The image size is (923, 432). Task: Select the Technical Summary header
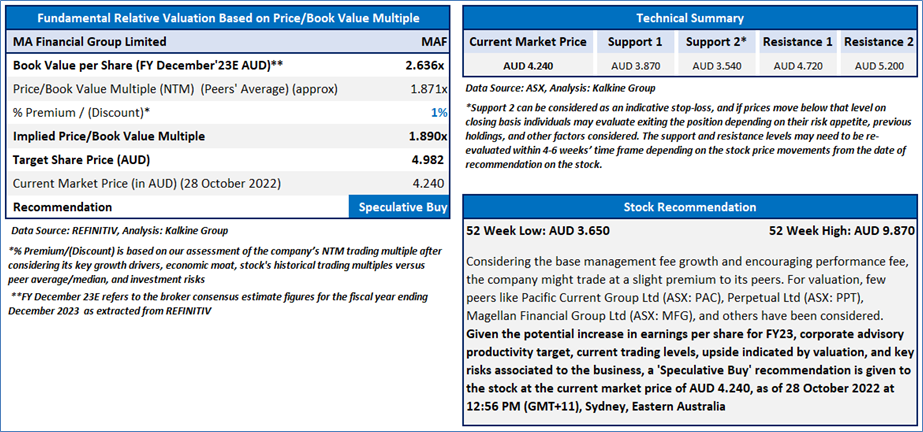(x=689, y=18)
